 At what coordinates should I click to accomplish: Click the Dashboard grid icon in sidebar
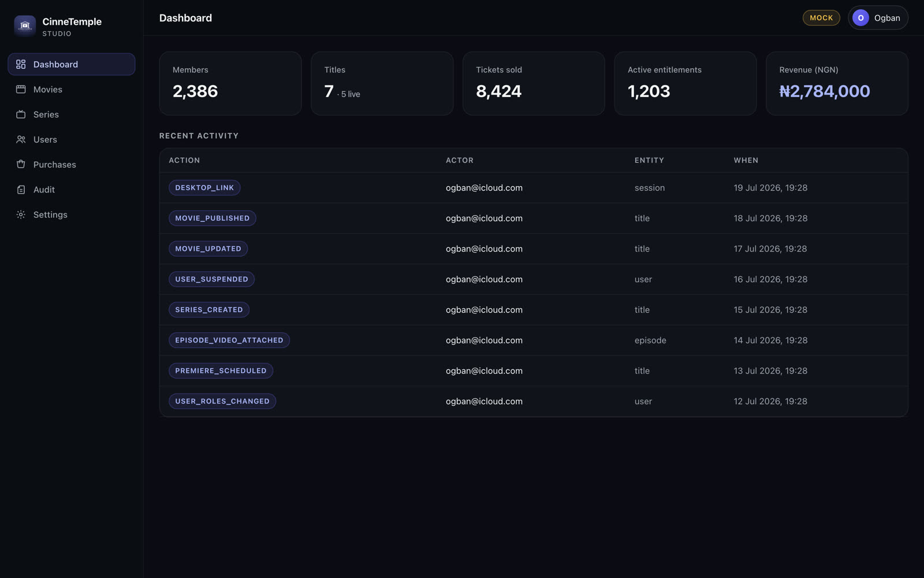pyautogui.click(x=21, y=64)
